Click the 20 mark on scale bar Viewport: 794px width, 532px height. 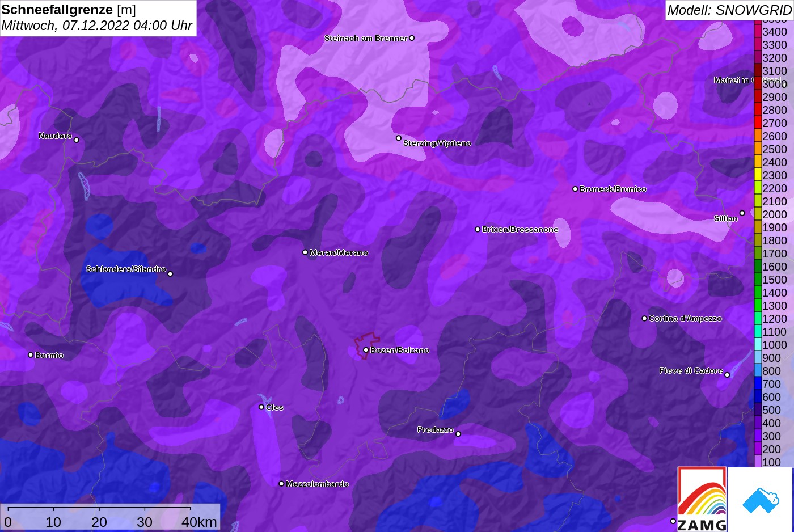coord(99,522)
